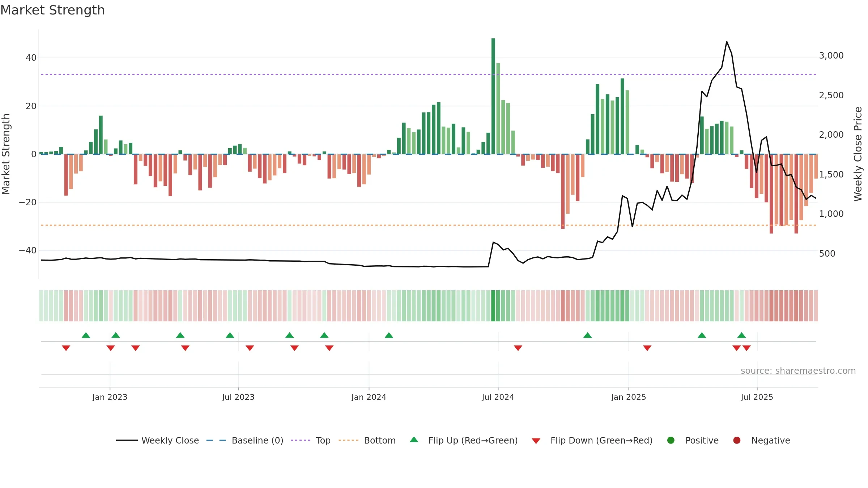Click the 'source: sharemaestro.com' text
Viewport: 868px width, 488px height.
(798, 371)
